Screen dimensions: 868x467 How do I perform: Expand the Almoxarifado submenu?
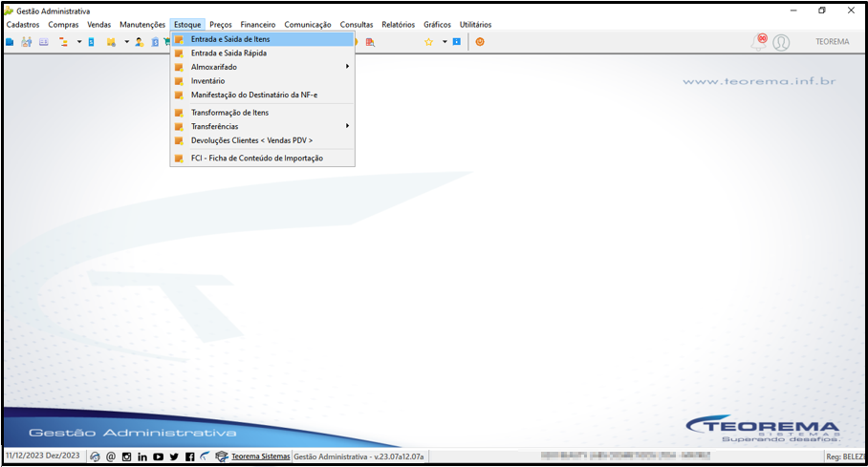[262, 67]
